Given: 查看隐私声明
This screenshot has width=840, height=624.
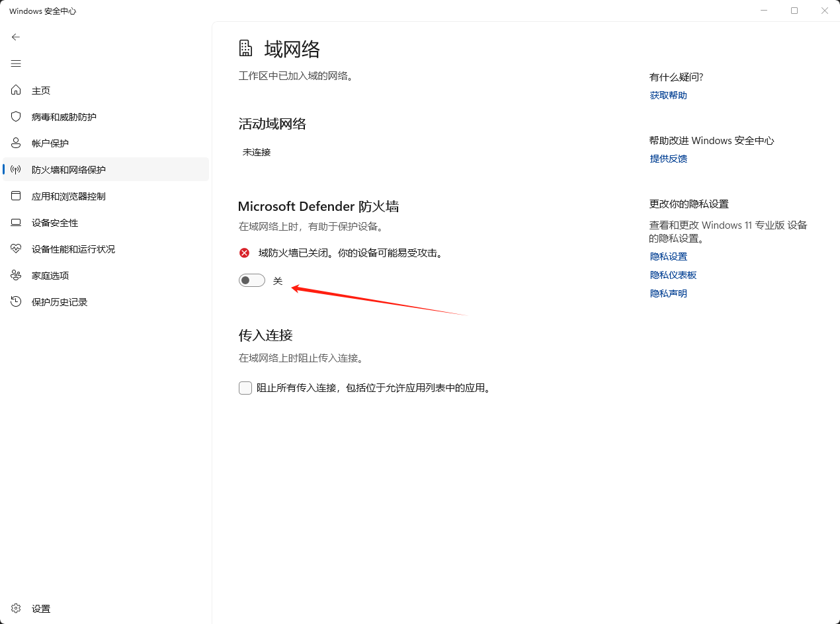Looking at the screenshot, I should (x=668, y=293).
